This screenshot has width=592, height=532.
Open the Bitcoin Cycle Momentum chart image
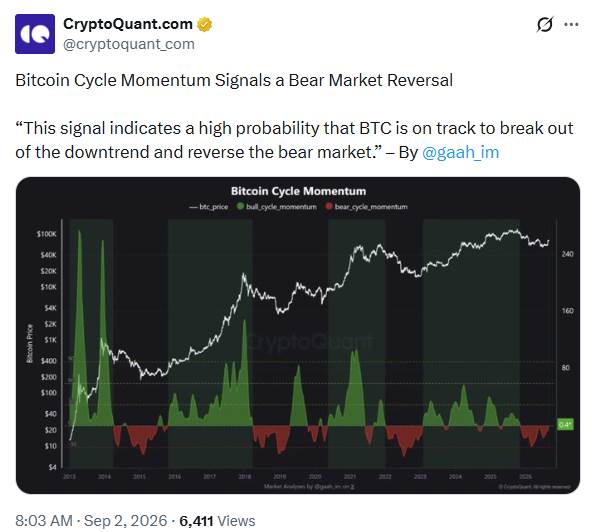[298, 335]
